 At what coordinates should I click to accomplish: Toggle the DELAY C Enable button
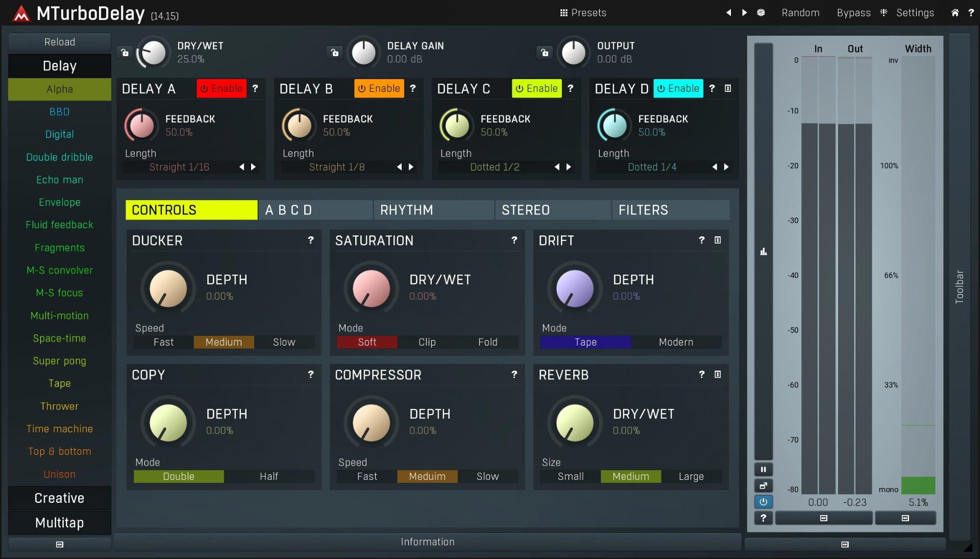[x=537, y=88]
